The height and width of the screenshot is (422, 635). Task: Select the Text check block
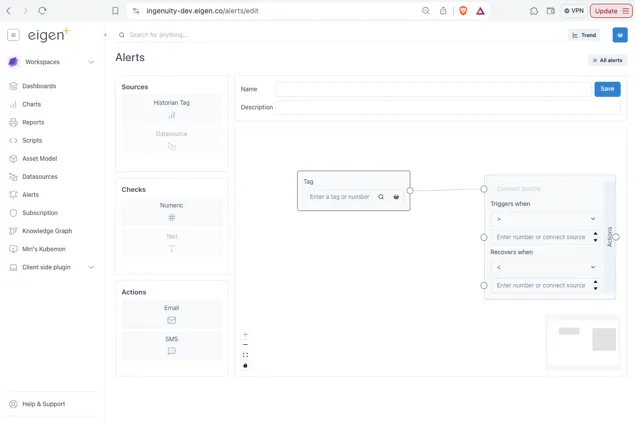[172, 243]
